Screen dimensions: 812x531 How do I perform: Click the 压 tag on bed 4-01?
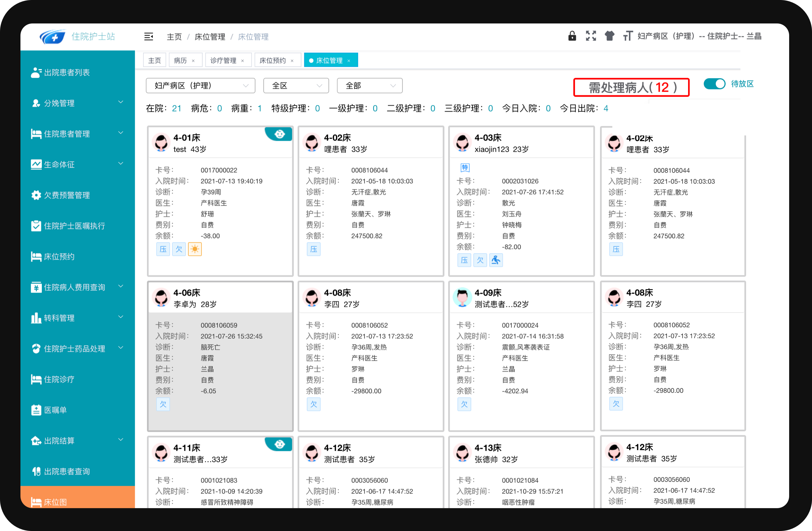pyautogui.click(x=163, y=249)
